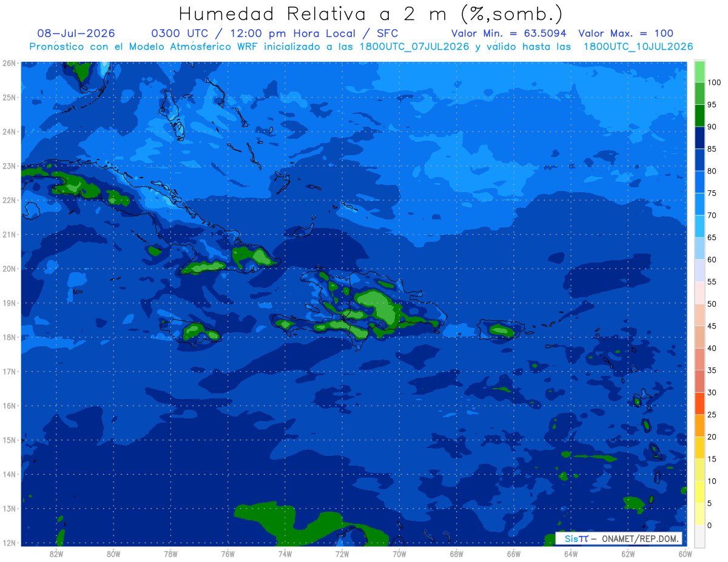This screenshot has width=728, height=562.
Task: Click the '24N' latitude label
Action: click(x=8, y=132)
